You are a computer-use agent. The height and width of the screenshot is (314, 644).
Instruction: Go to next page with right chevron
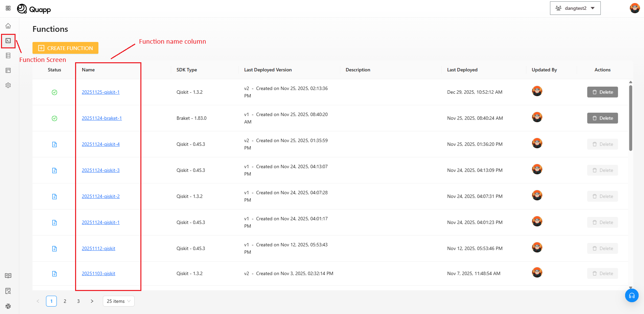click(x=92, y=301)
